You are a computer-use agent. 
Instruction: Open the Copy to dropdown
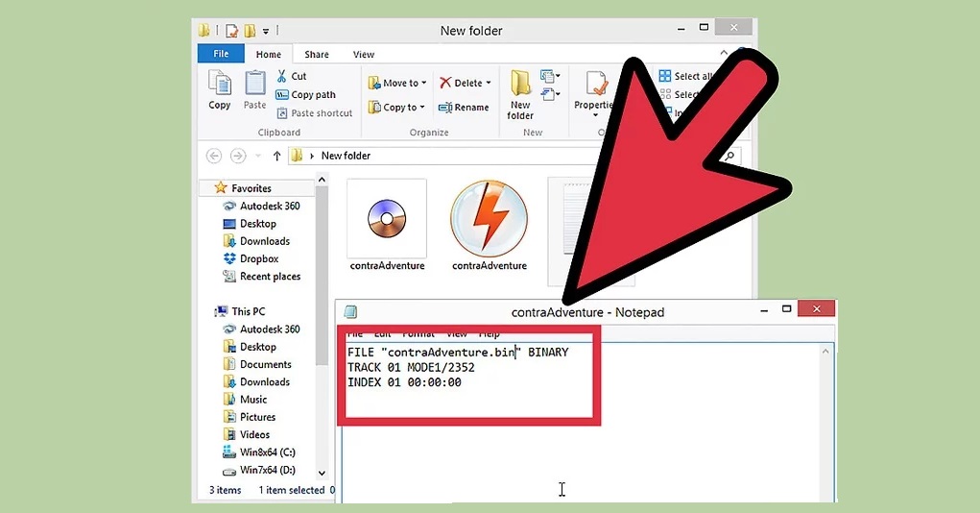point(396,107)
